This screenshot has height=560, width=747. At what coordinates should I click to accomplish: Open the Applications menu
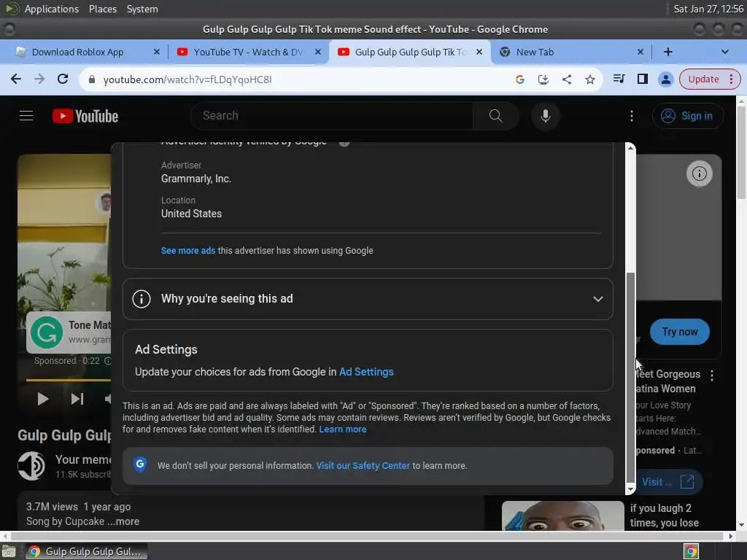(52, 9)
